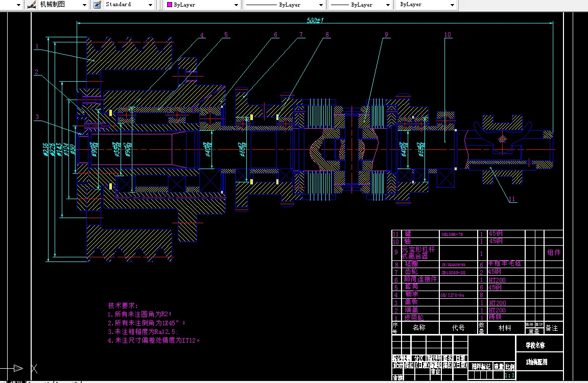Select balloon callout number 5 above drawing

tap(226, 35)
